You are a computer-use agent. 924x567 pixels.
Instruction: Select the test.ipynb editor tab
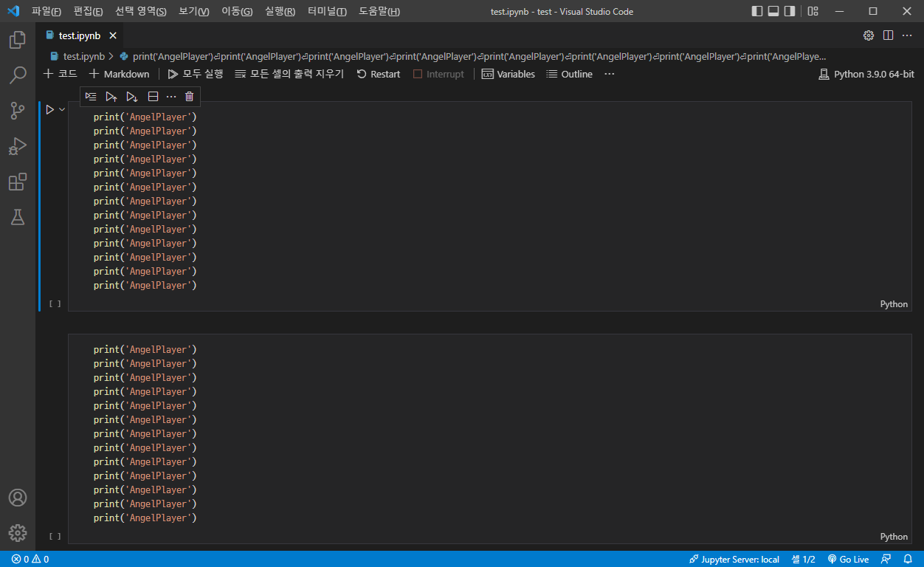tap(80, 35)
